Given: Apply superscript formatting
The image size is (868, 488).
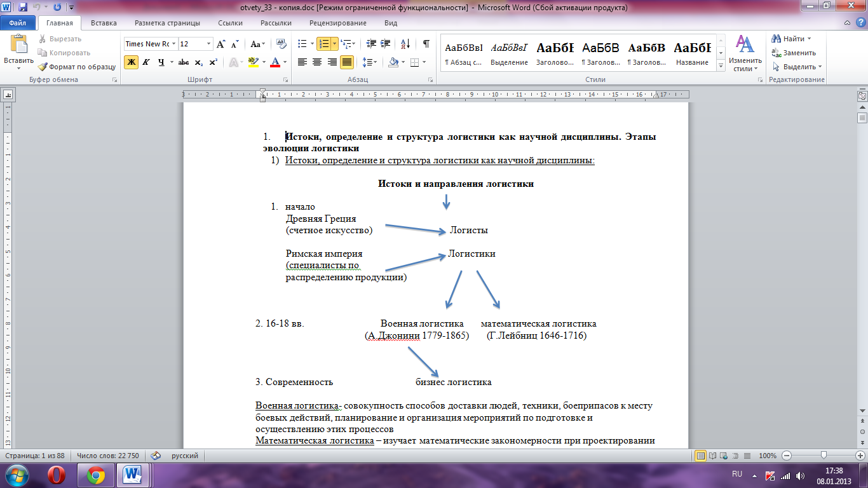Looking at the screenshot, I should (x=213, y=62).
